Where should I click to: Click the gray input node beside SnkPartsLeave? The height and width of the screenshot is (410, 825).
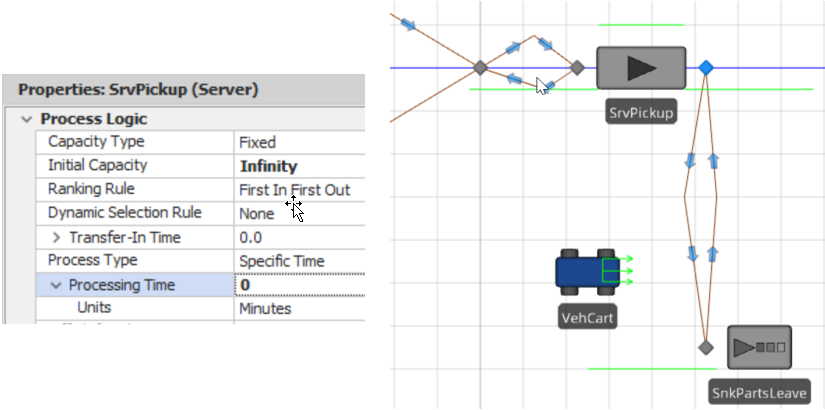706,347
